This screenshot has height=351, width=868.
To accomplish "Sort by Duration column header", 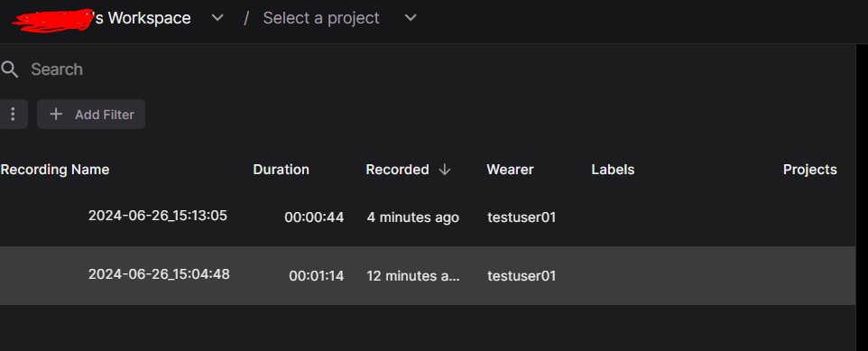I will [282, 170].
